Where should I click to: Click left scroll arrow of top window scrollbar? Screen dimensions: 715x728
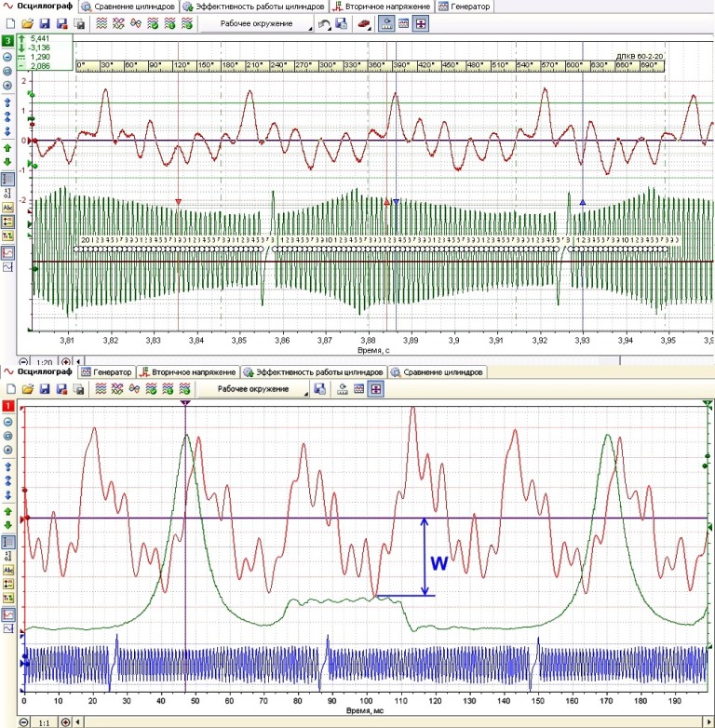78,362
